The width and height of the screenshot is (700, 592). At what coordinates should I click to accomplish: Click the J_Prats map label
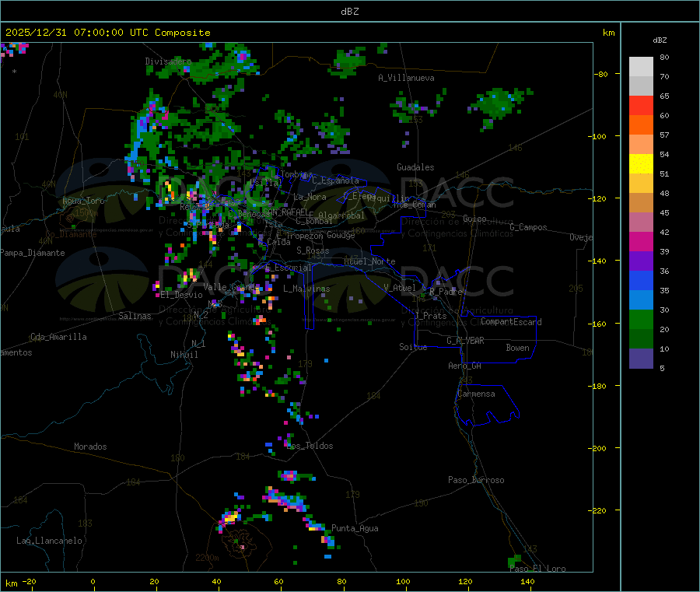(x=430, y=316)
